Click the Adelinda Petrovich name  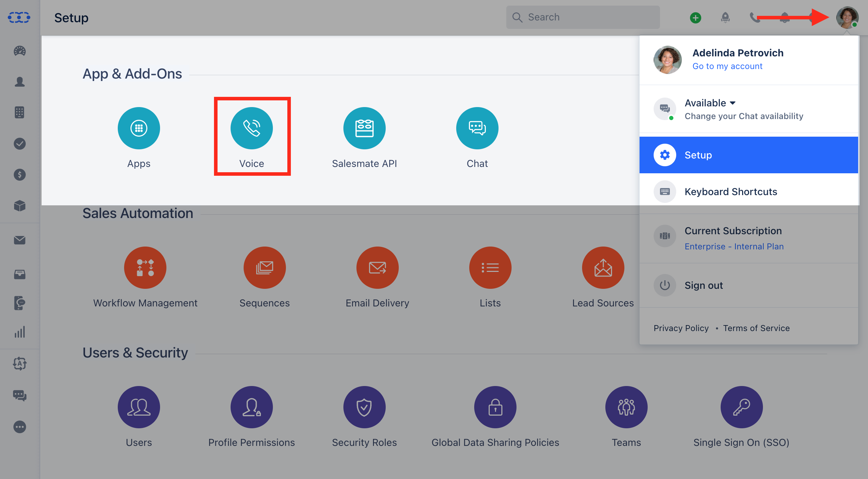(738, 53)
